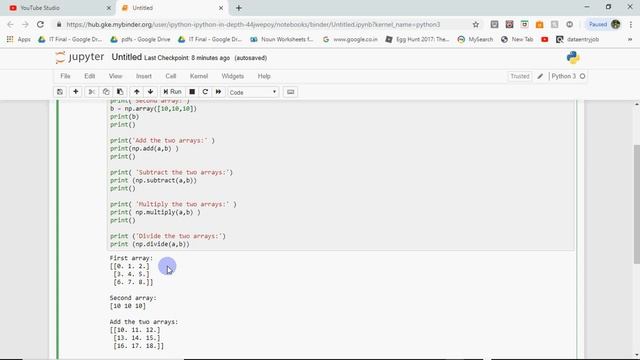Open the Widgets menu

click(233, 76)
